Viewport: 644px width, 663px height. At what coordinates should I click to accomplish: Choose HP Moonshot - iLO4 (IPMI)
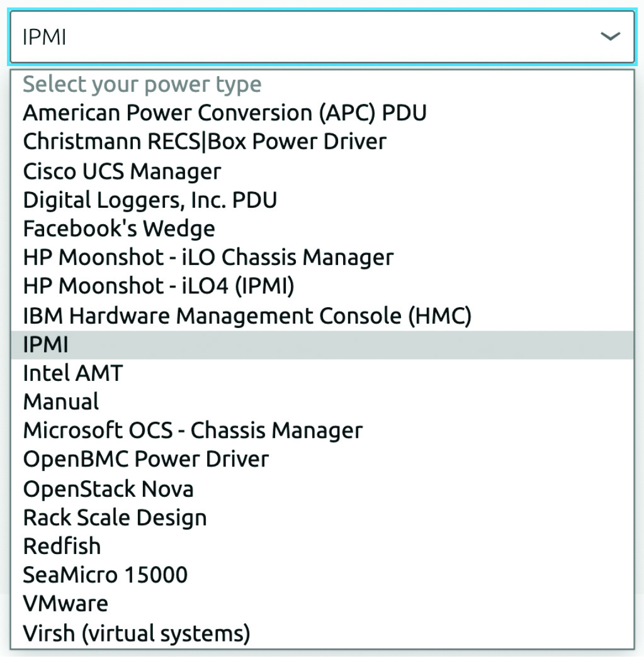coord(159,286)
